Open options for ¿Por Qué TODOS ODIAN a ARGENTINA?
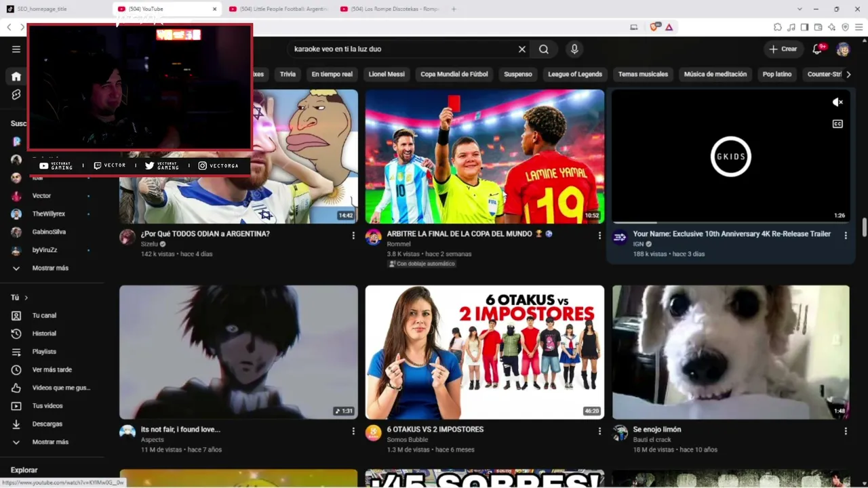This screenshot has width=868, height=488. (353, 235)
